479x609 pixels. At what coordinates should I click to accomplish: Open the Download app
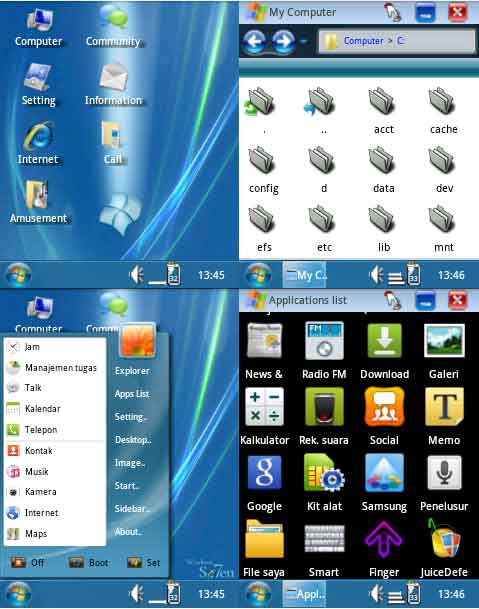[384, 351]
